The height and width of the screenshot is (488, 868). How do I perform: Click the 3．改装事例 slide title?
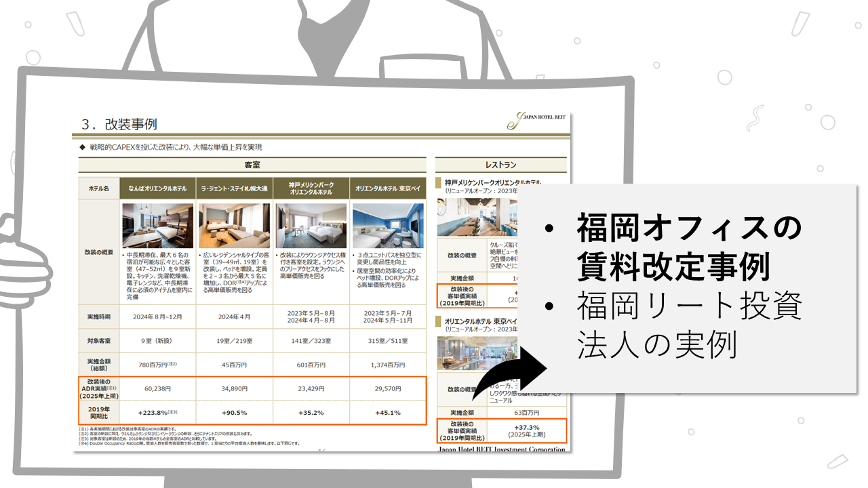[119, 124]
